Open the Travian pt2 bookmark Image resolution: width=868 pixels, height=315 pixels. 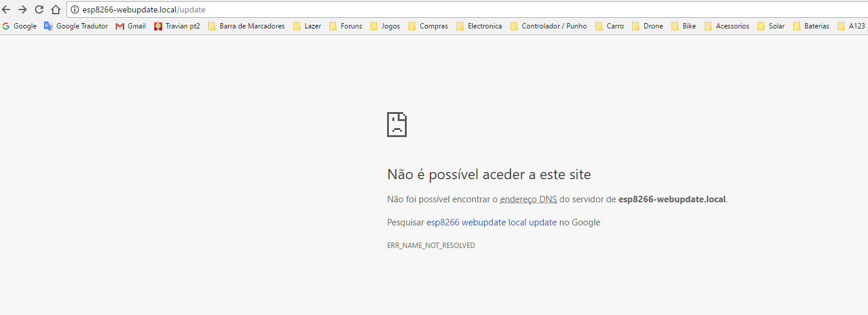[x=177, y=26]
